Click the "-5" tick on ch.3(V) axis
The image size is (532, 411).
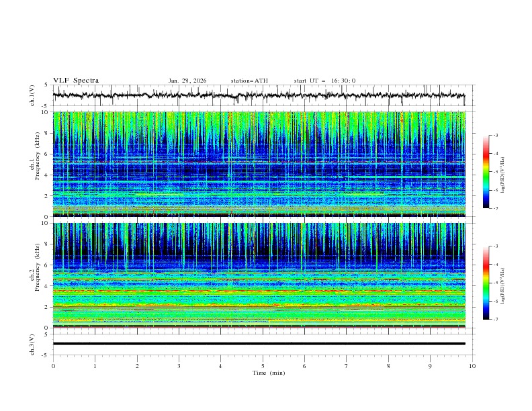tap(46, 355)
